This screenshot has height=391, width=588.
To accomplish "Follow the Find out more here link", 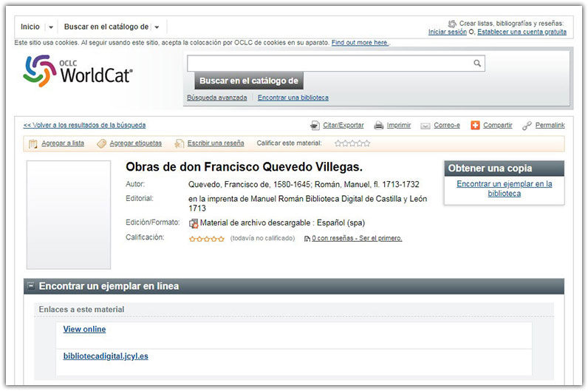I will coord(360,42).
